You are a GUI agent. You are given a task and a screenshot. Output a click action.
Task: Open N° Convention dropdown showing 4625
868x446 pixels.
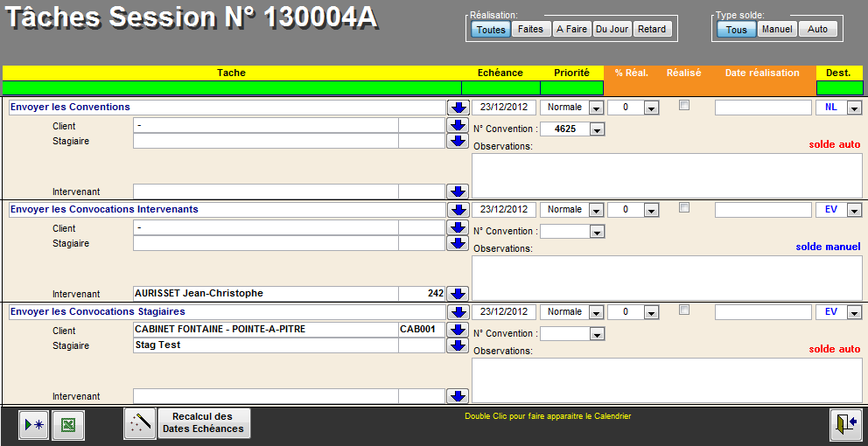[597, 129]
